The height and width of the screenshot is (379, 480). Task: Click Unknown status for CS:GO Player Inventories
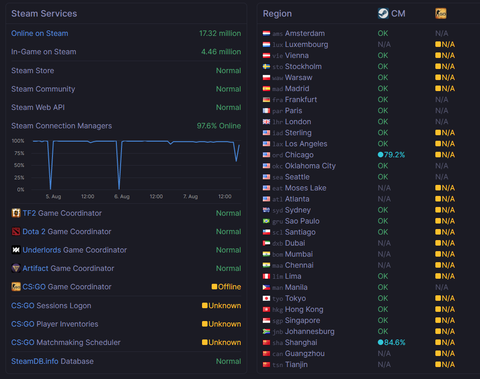[x=222, y=324]
